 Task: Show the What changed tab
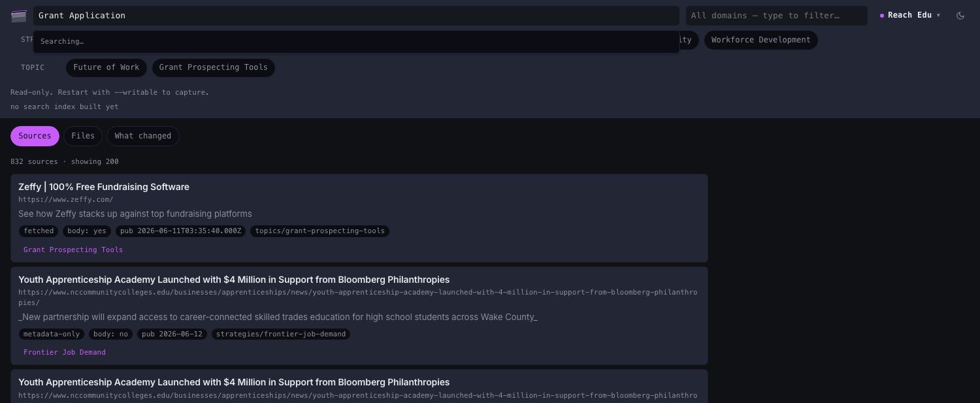coord(143,136)
